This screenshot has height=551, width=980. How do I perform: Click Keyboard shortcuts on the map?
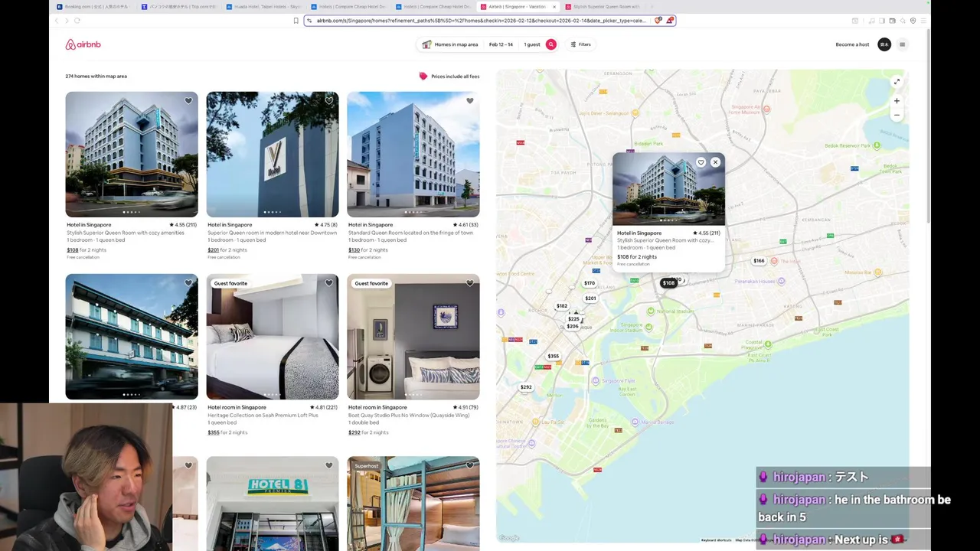point(716,540)
